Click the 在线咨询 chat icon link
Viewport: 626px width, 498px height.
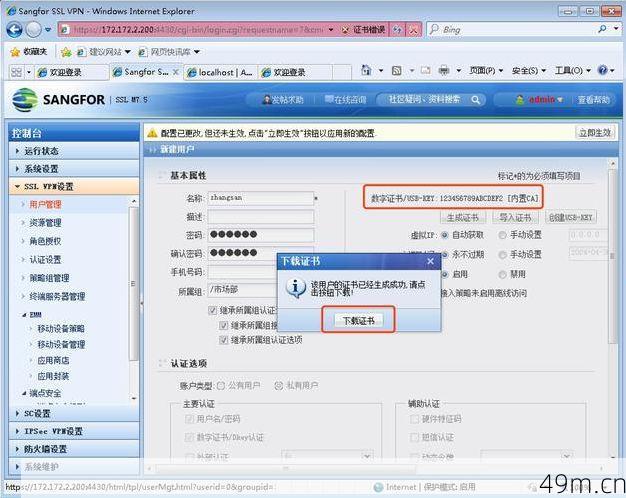[x=345, y=99]
